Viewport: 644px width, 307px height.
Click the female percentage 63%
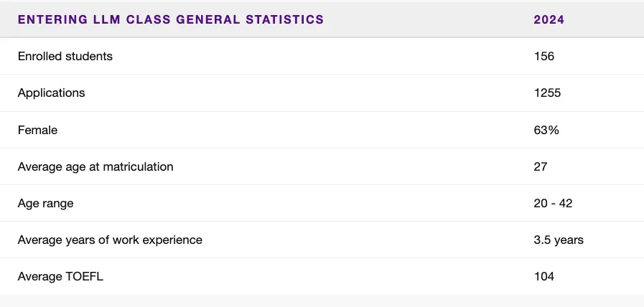[x=546, y=130]
